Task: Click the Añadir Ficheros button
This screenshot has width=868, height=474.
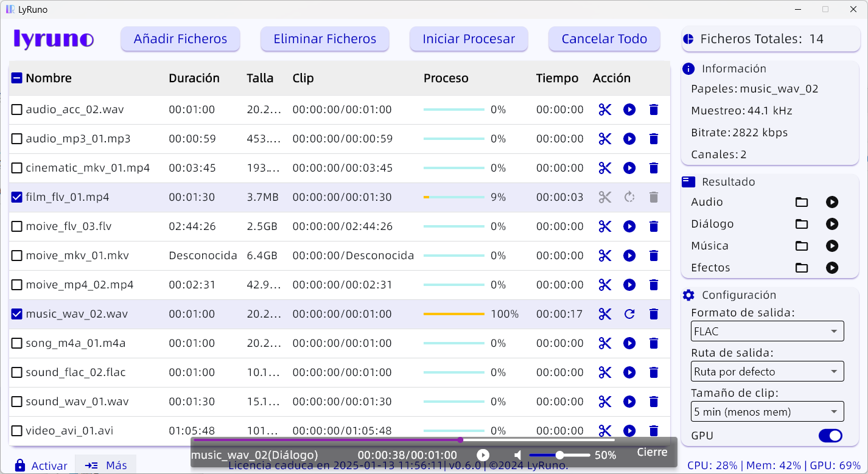Action: click(180, 38)
